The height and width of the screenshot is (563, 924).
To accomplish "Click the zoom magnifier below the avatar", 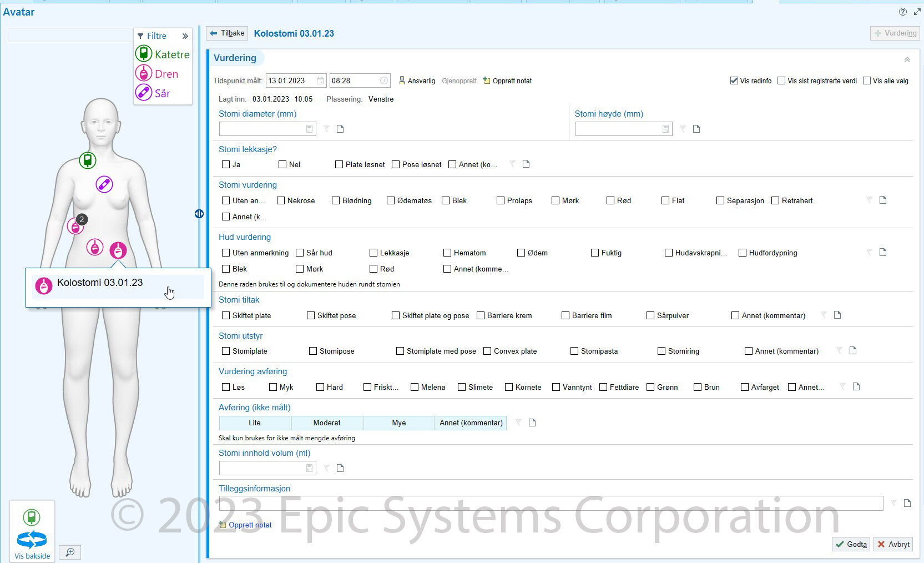I will pyautogui.click(x=70, y=552).
